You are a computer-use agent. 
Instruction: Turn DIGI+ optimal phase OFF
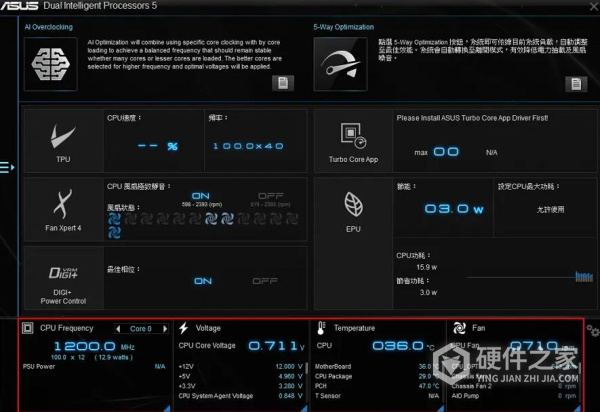coord(265,281)
